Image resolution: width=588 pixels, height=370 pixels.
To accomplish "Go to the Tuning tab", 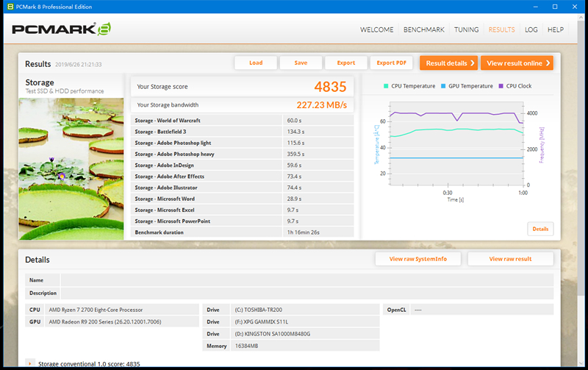I will point(466,30).
